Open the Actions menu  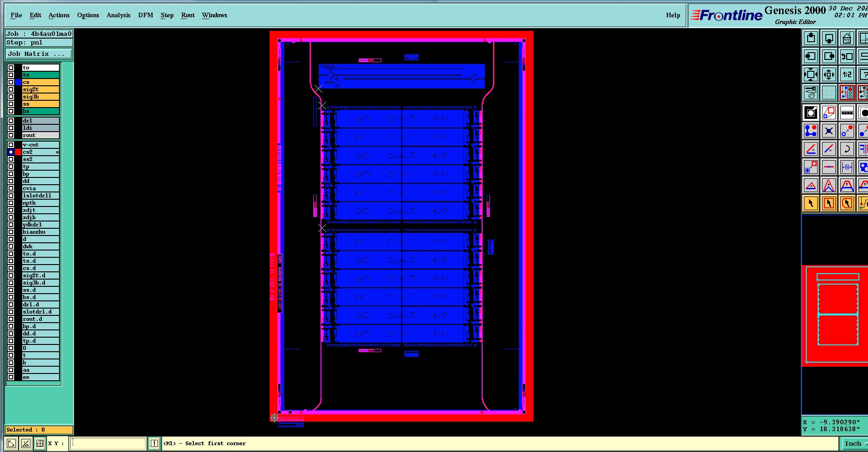[59, 15]
